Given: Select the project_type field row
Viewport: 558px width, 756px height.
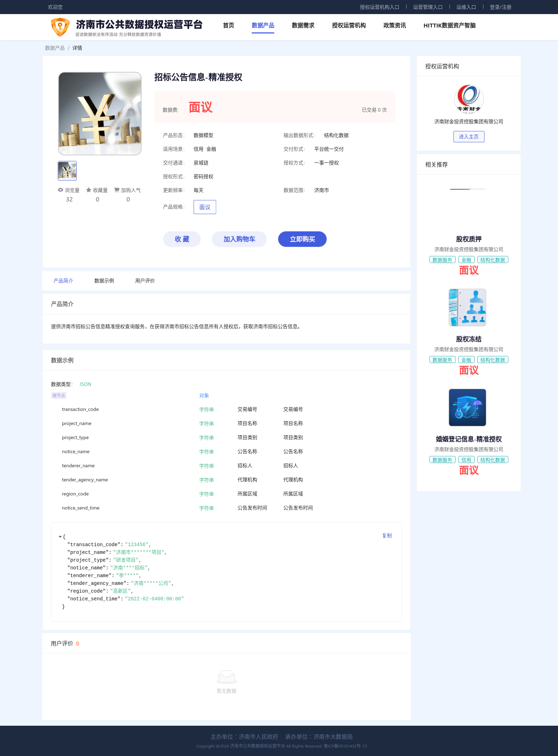Looking at the screenshot, I should [226, 437].
